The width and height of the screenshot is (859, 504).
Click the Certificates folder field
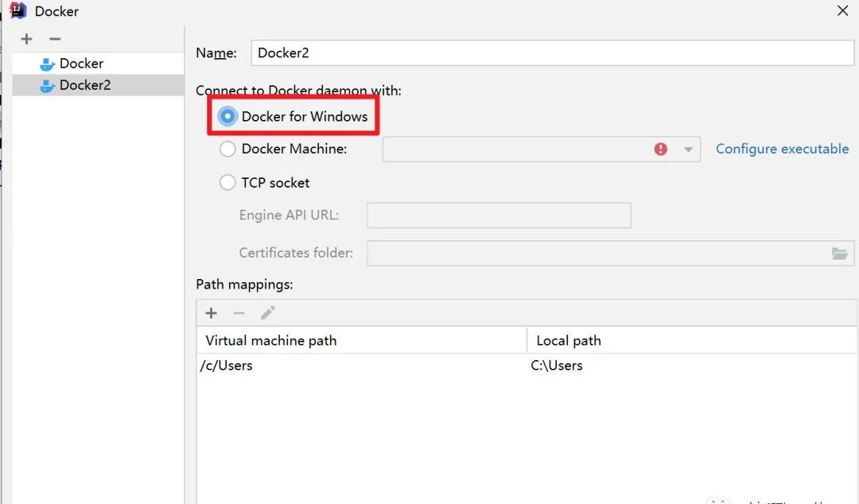click(610, 253)
